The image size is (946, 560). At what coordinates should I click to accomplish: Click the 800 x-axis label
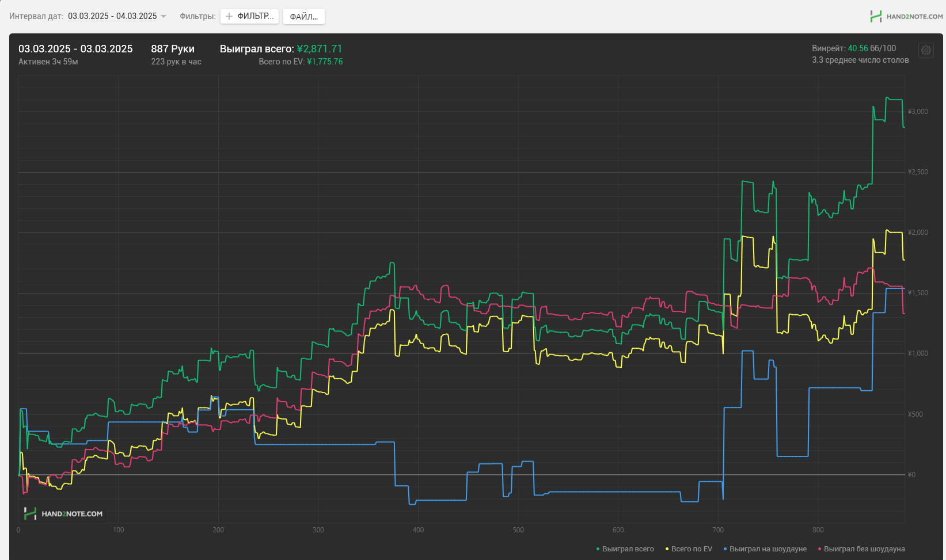click(818, 530)
